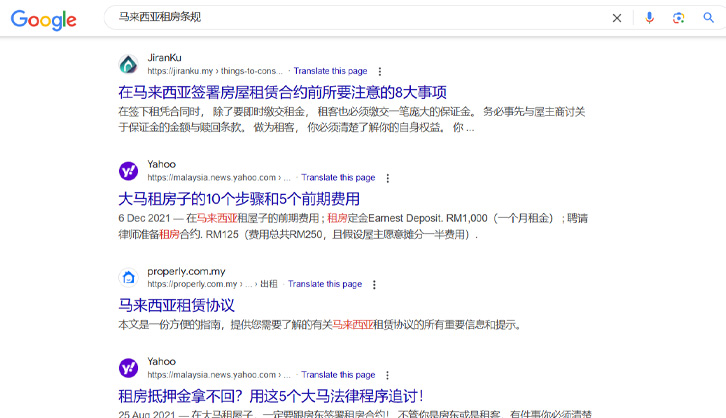The height and width of the screenshot is (418, 726).
Task: Open more options for 租房抵押金 Yahoo result
Action: tap(388, 375)
